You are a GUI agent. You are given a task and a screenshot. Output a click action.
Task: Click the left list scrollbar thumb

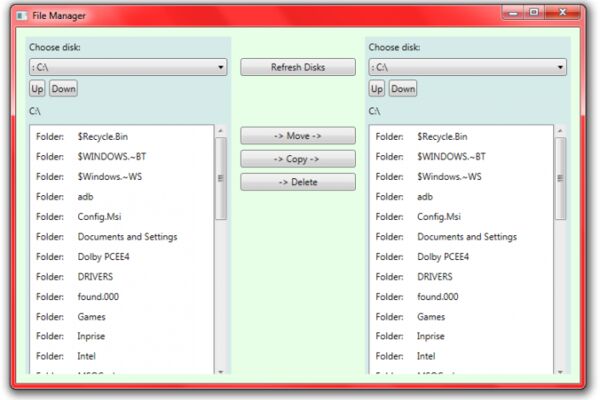point(220,178)
